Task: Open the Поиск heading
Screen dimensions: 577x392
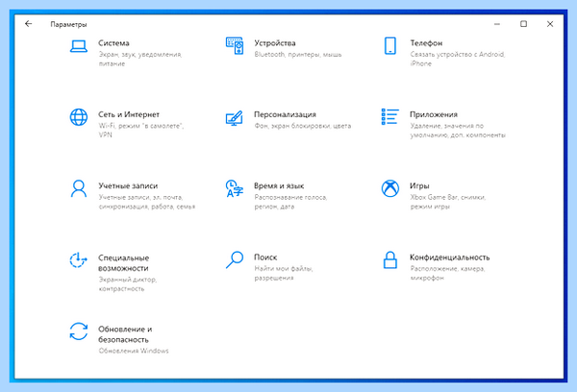Action: (x=265, y=257)
